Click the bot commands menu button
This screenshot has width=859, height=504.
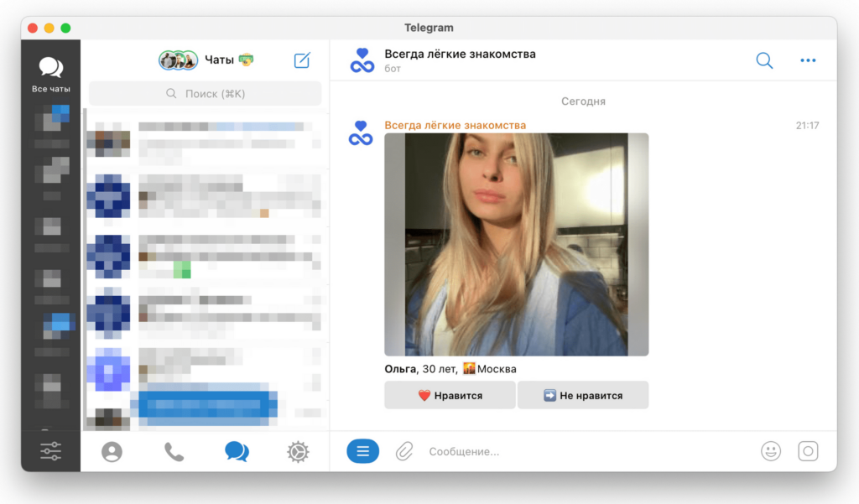362,451
